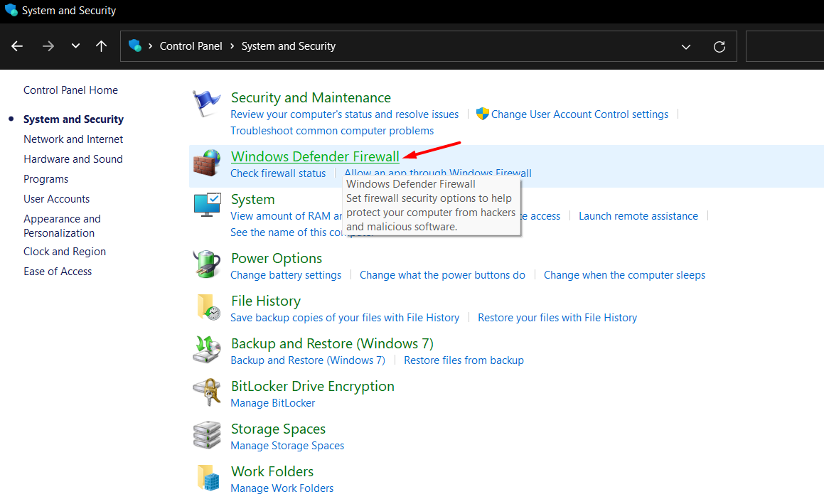The height and width of the screenshot is (504, 824).
Task: Select Appearance and Personalization in the sidebar
Action: point(62,226)
